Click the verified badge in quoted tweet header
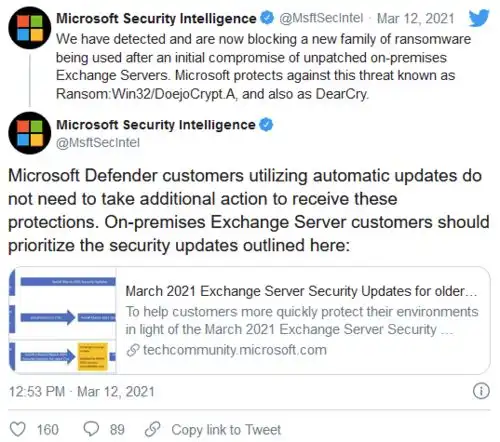 point(267,18)
